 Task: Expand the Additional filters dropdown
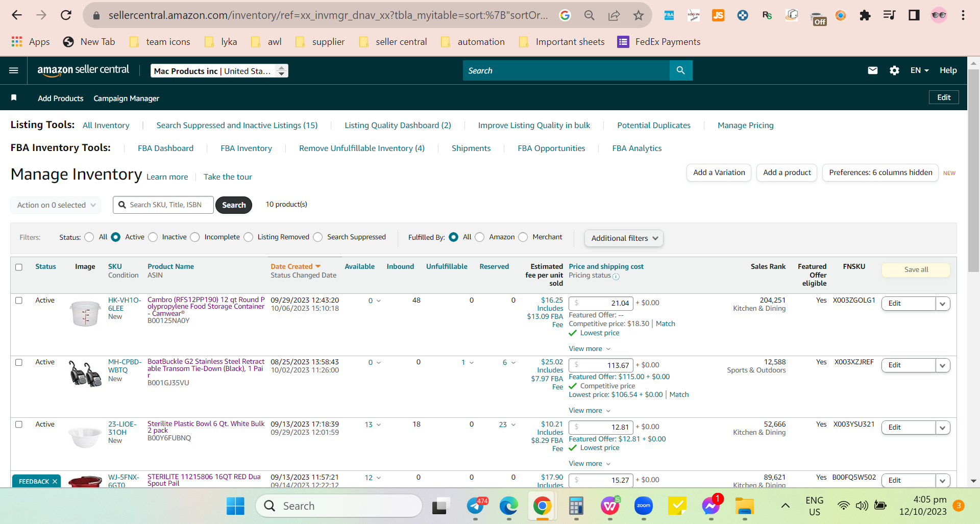(x=624, y=238)
